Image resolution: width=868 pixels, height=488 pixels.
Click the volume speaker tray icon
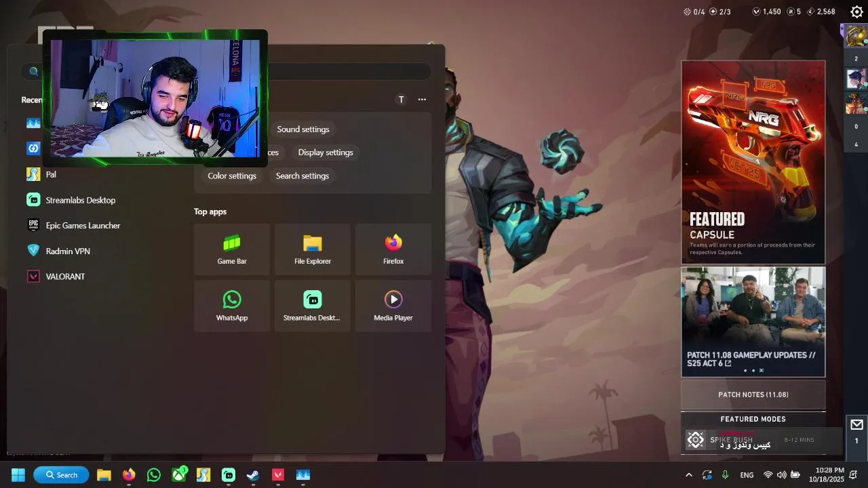coord(782,475)
